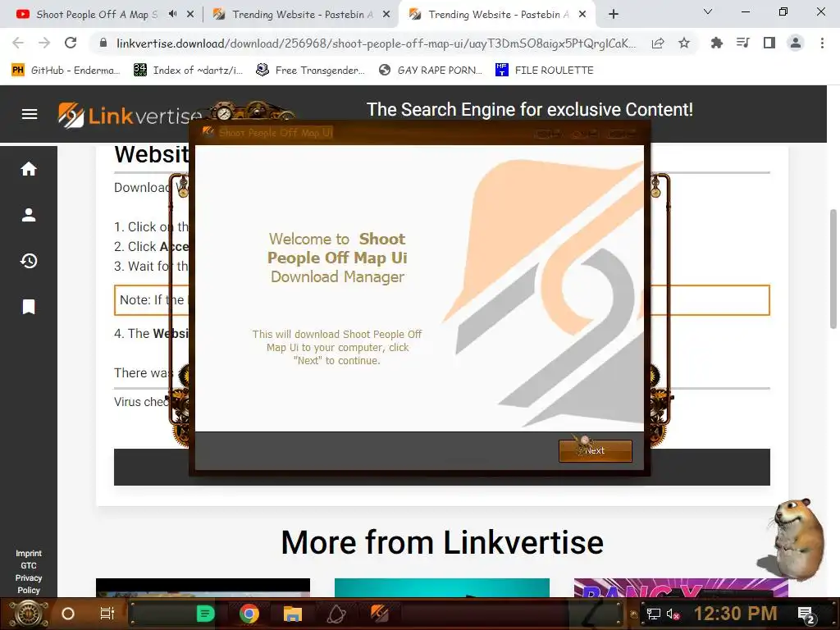Click the Linkvertise logo in the header
Viewport: 840px width, 630px height.
130,115
